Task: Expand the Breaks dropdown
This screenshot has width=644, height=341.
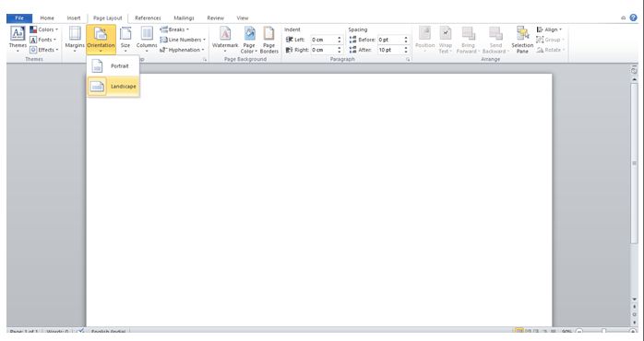Action: pyautogui.click(x=174, y=29)
